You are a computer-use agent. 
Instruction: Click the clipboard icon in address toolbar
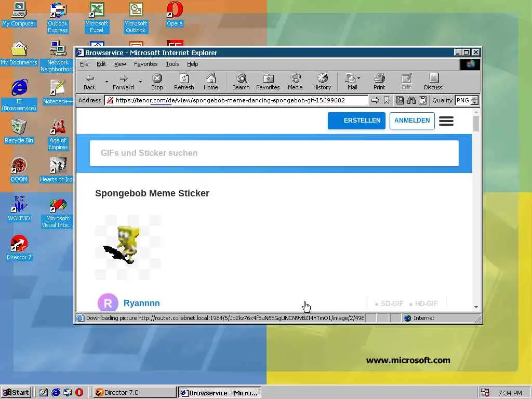423,100
